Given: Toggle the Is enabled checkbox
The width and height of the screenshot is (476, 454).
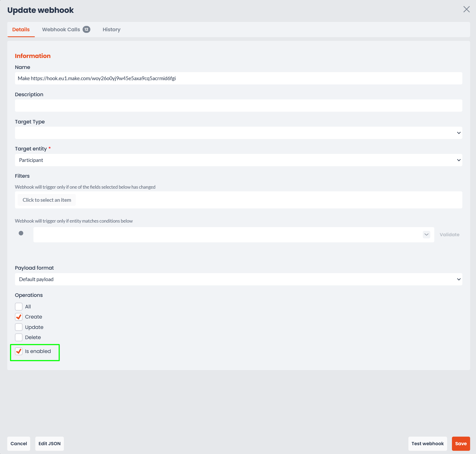Looking at the screenshot, I should click(x=19, y=351).
